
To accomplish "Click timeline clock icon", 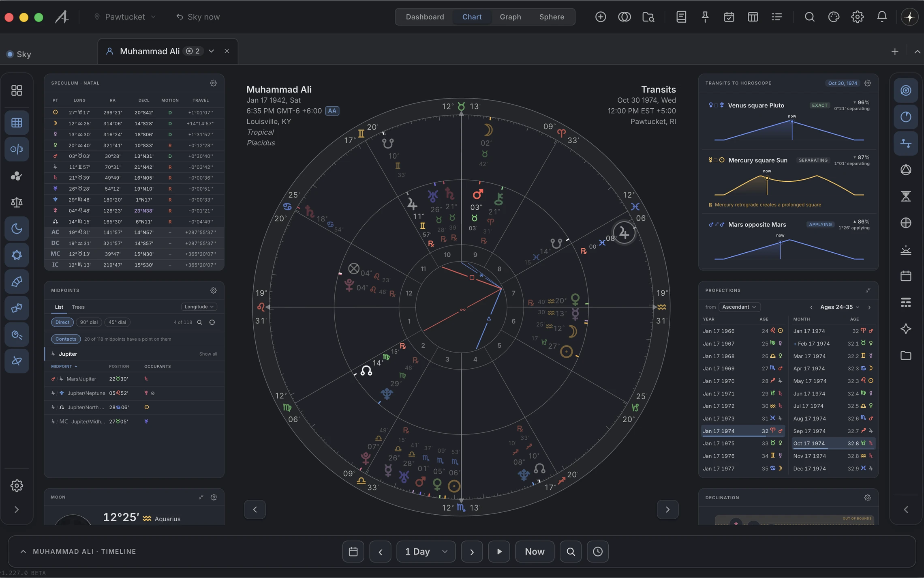I will (598, 552).
